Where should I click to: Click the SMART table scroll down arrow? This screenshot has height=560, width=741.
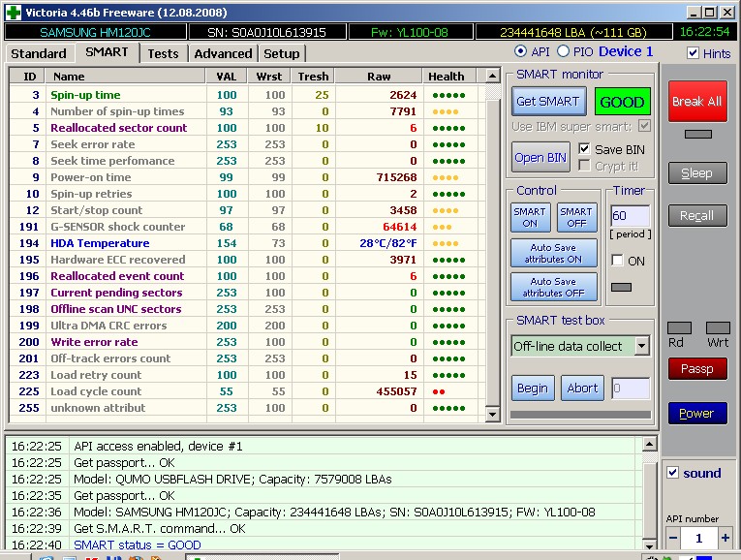click(x=492, y=415)
